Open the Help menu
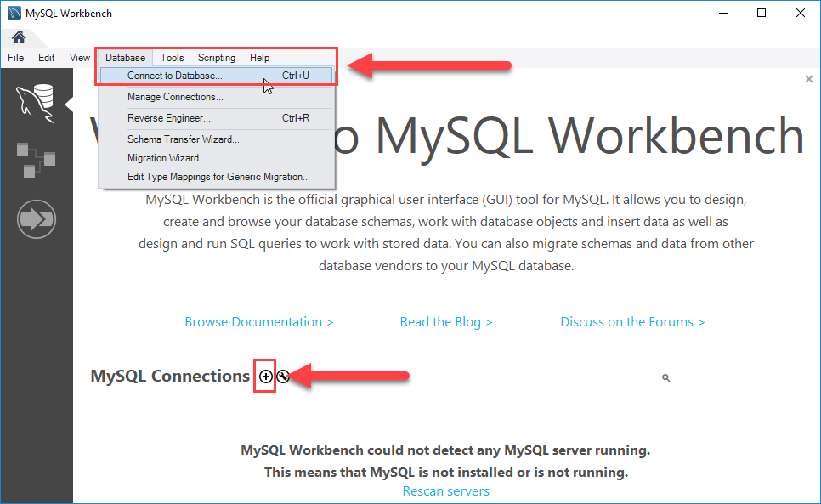This screenshot has height=504, width=821. tap(259, 57)
